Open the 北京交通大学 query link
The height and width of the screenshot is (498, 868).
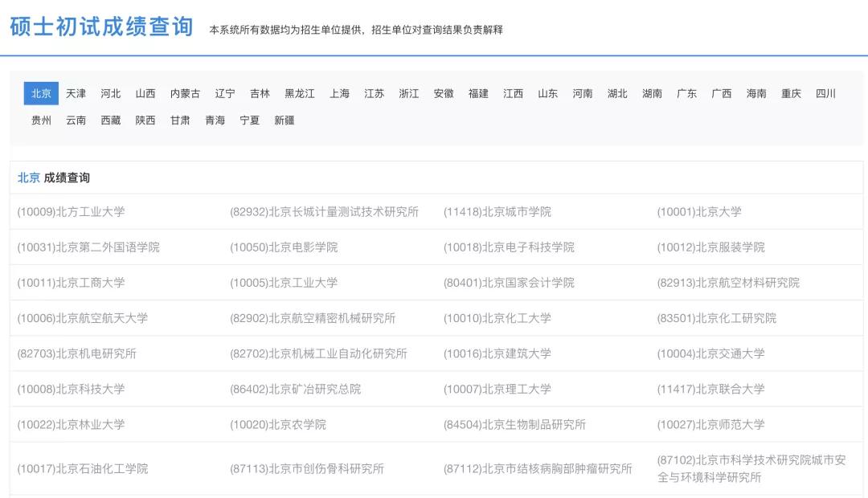click(710, 353)
